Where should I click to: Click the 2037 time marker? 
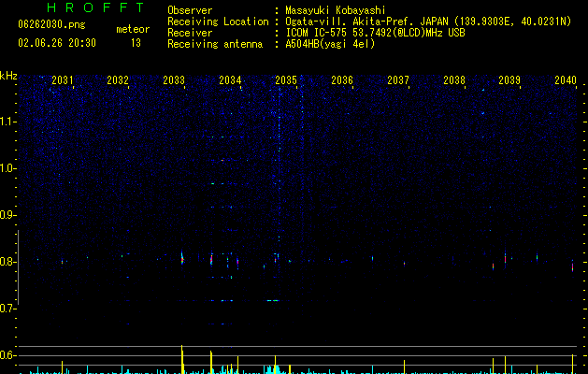tap(398, 80)
